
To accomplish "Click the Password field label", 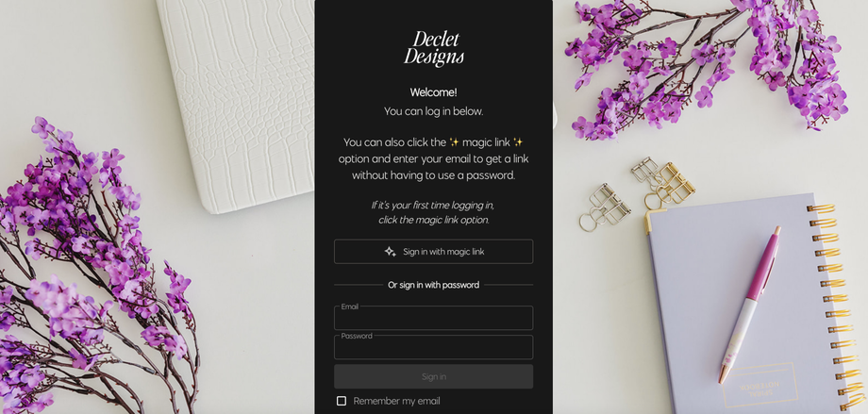I will click(357, 336).
